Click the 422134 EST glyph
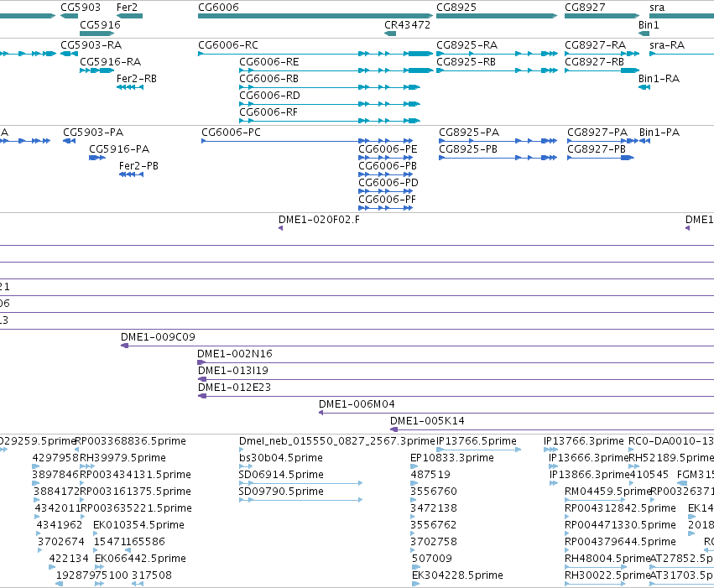This screenshot has height=588, width=714. point(52,567)
